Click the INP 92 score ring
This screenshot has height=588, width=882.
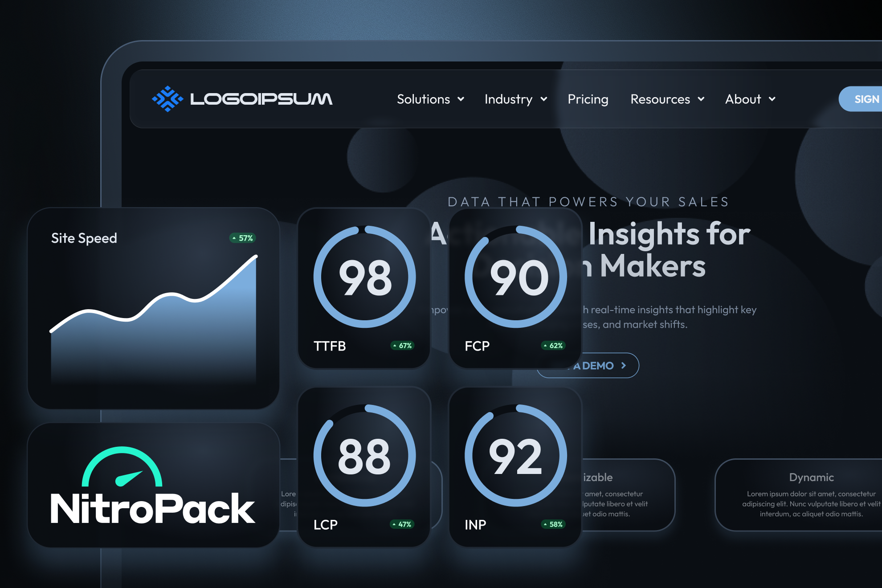click(515, 456)
